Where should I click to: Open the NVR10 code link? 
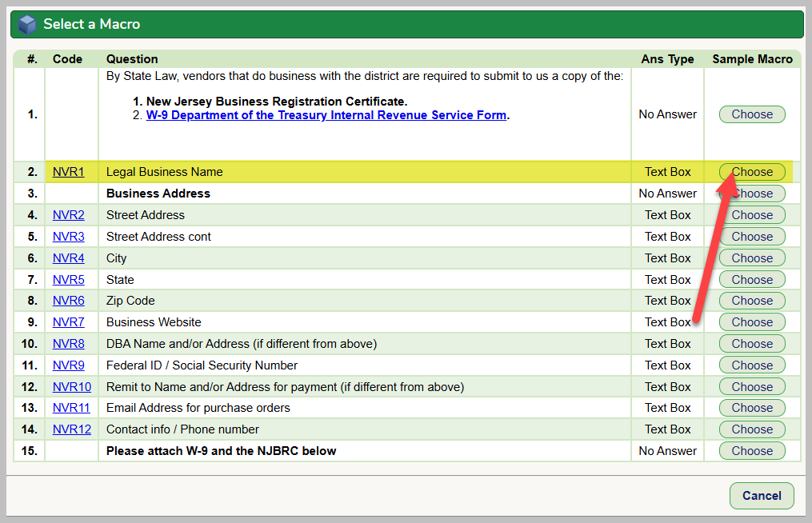72,387
